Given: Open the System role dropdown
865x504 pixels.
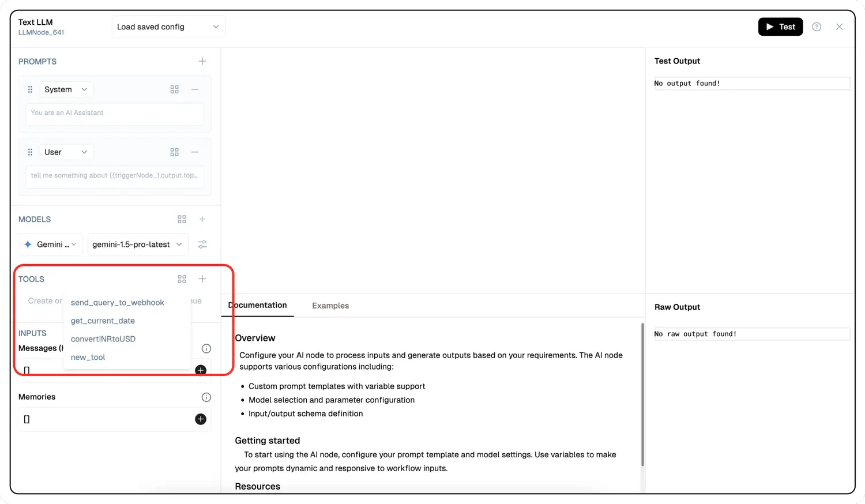Looking at the screenshot, I should pos(66,89).
